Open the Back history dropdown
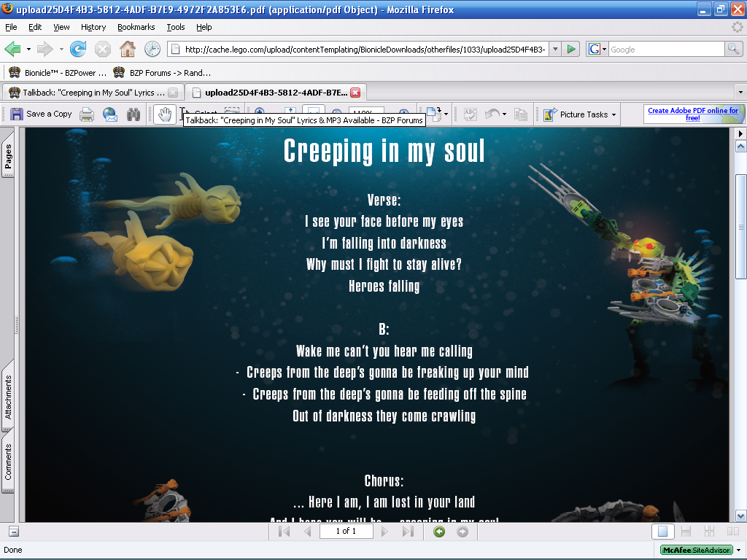The height and width of the screenshot is (560, 747). click(x=28, y=49)
